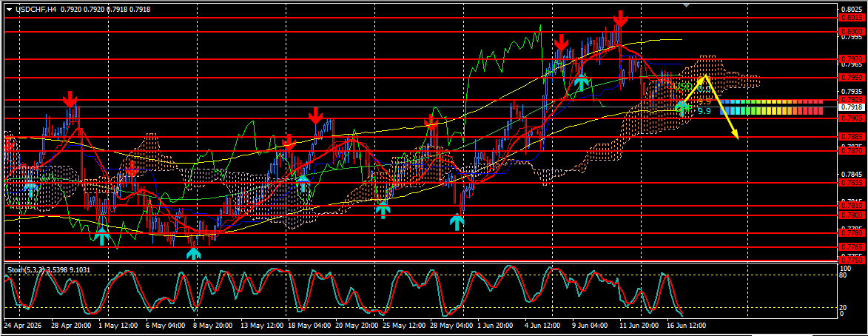The width and height of the screenshot is (868, 336).
Task: Click the 0.8000 red price level label
Action: click(x=852, y=32)
